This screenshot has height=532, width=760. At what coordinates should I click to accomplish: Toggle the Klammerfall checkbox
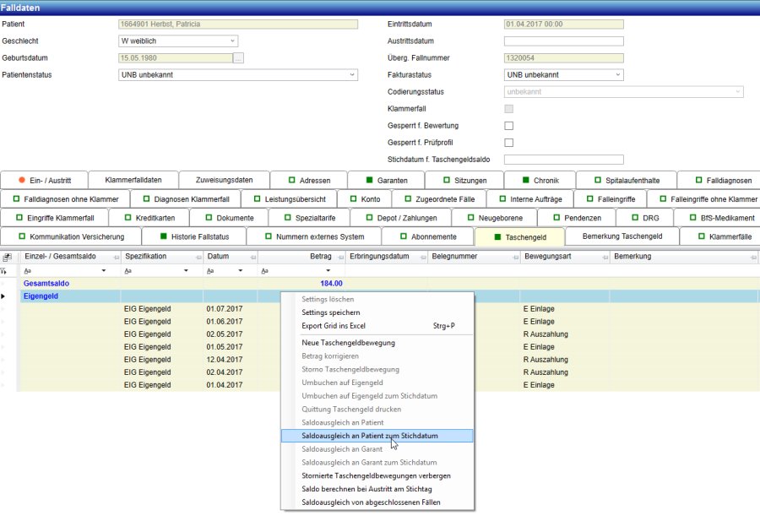(508, 109)
